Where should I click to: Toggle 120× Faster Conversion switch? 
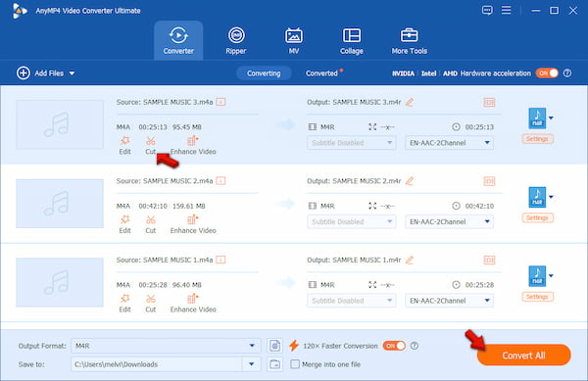tap(394, 346)
